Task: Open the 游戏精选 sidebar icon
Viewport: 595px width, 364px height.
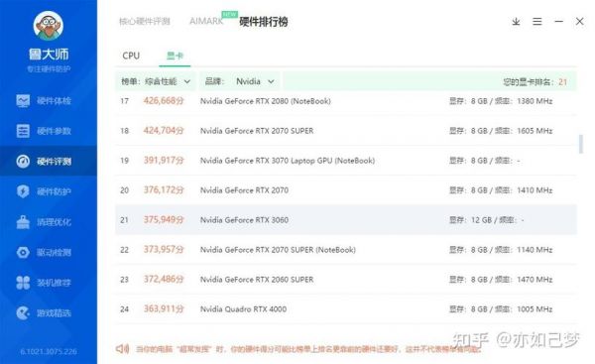Action: tap(23, 313)
